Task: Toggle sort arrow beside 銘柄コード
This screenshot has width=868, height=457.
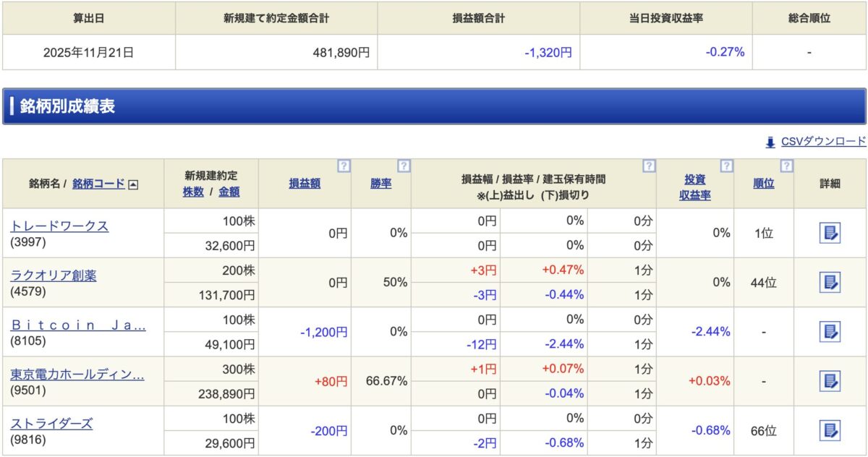Action: point(133,184)
